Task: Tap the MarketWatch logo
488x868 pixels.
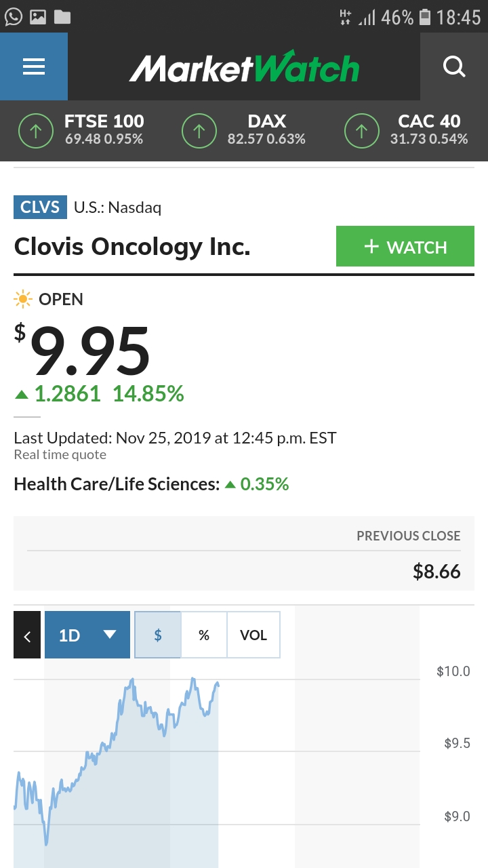Action: 244,66
